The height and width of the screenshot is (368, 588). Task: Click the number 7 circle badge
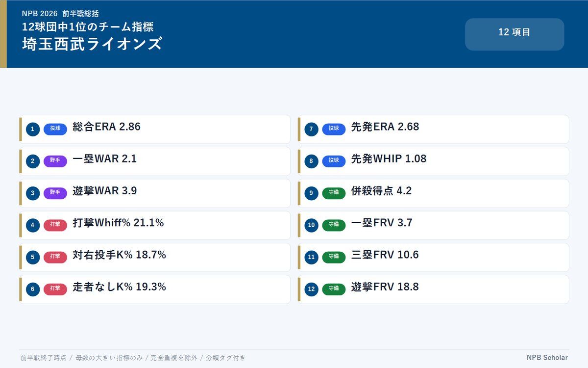[x=311, y=130]
